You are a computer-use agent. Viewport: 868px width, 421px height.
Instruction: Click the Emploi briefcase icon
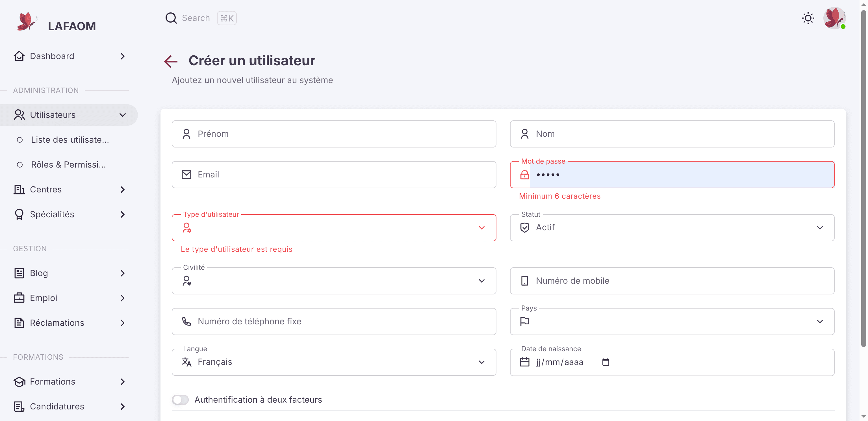[19, 298]
